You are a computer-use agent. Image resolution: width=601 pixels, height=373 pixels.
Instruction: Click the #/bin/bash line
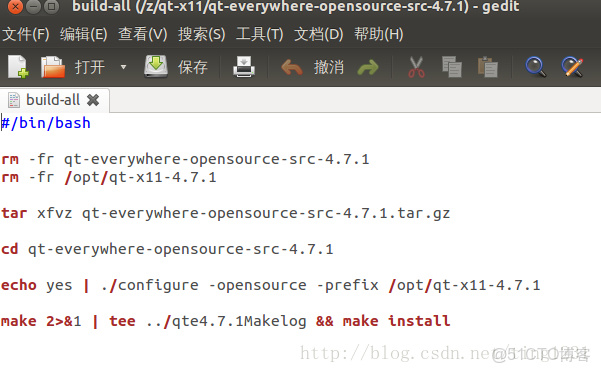46,123
